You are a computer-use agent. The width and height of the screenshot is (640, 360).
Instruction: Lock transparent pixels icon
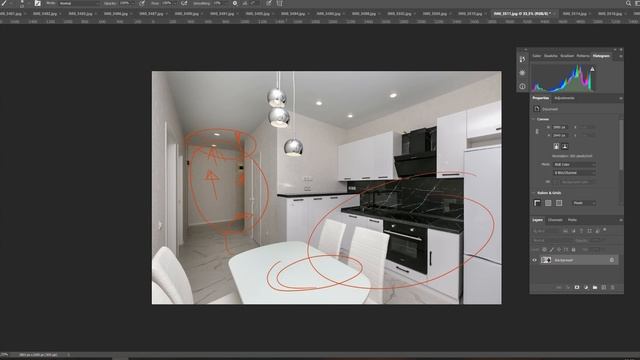(544, 249)
